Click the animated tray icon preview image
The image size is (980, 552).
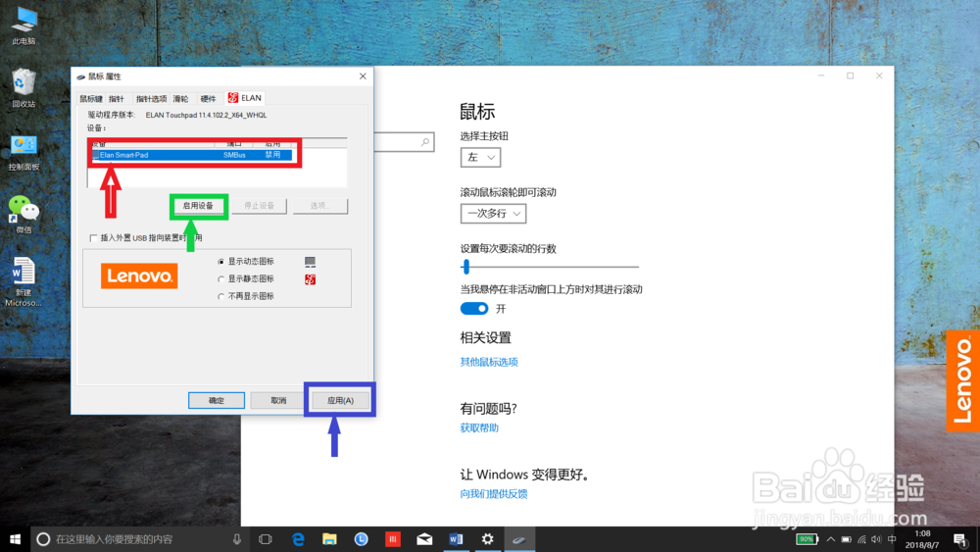pos(310,262)
